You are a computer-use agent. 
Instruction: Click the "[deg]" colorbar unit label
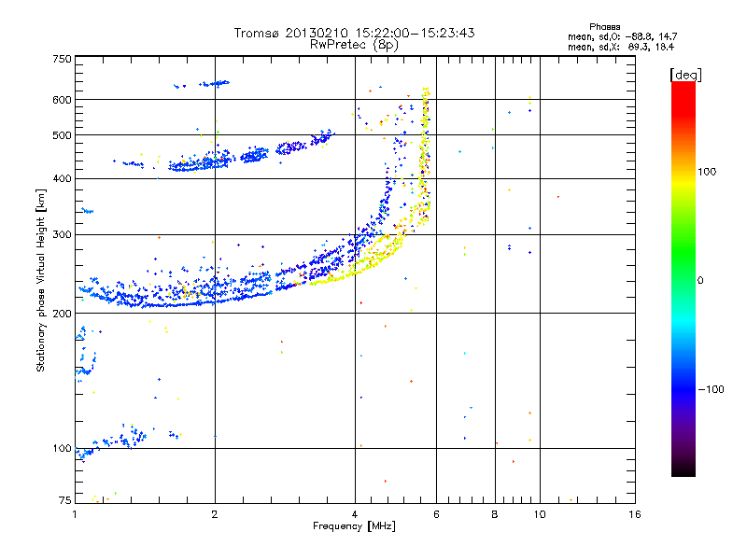click(x=685, y=75)
